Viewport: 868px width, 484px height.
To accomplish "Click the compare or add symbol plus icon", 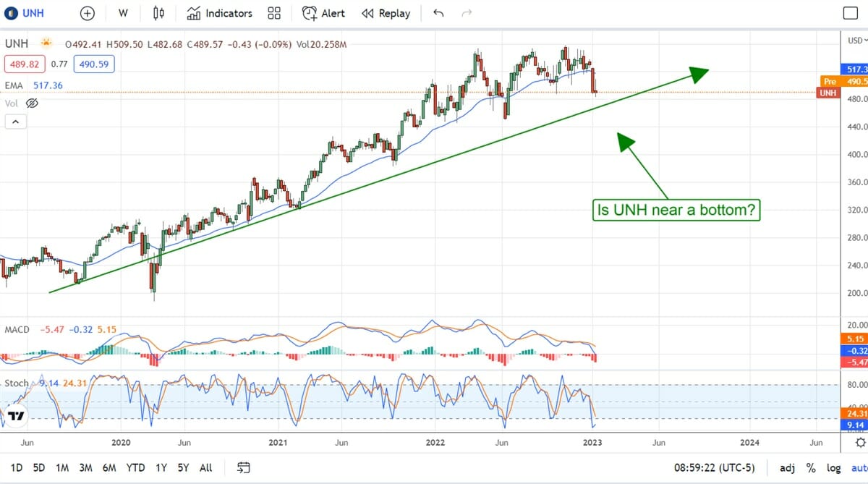I will (87, 13).
